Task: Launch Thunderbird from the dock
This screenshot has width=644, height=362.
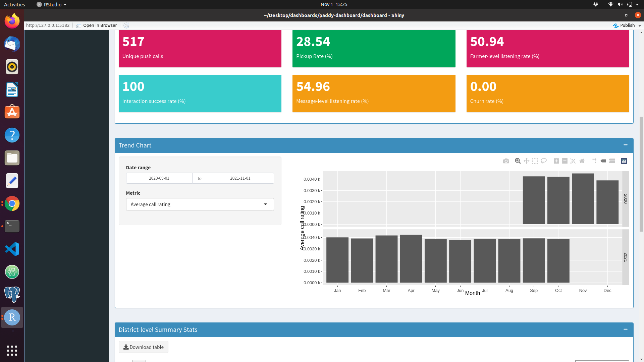Action: (12, 44)
